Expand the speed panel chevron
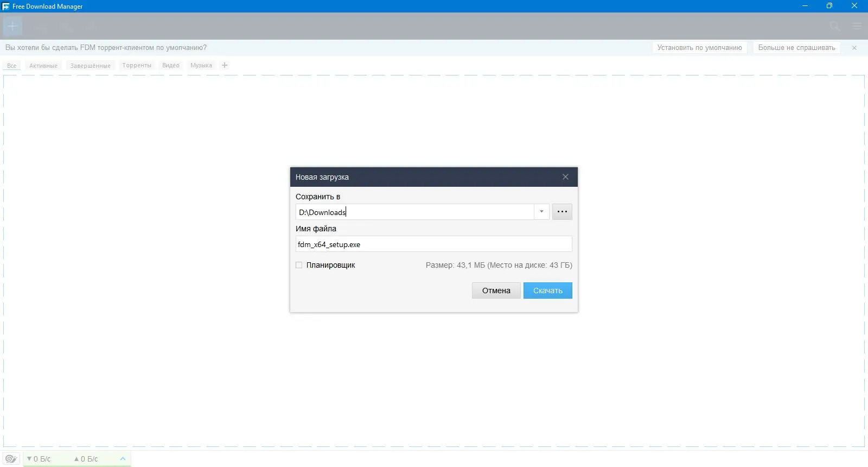Screen dimensions: 868x467 click(x=123, y=459)
